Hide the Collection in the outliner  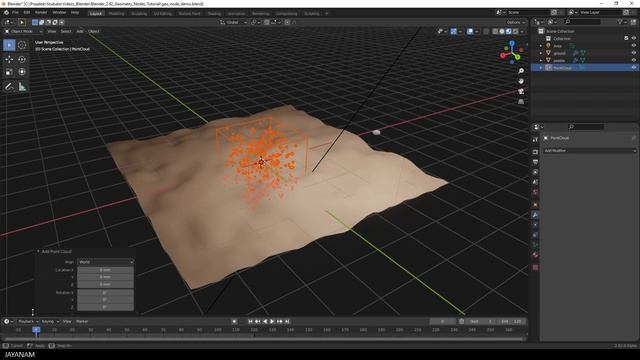(x=634, y=38)
